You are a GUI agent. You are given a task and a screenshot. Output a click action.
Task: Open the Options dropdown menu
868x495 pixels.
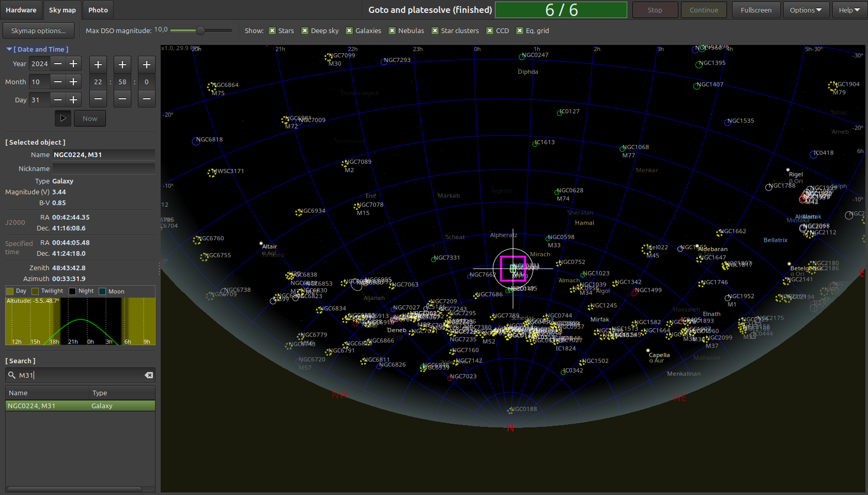[x=805, y=10]
